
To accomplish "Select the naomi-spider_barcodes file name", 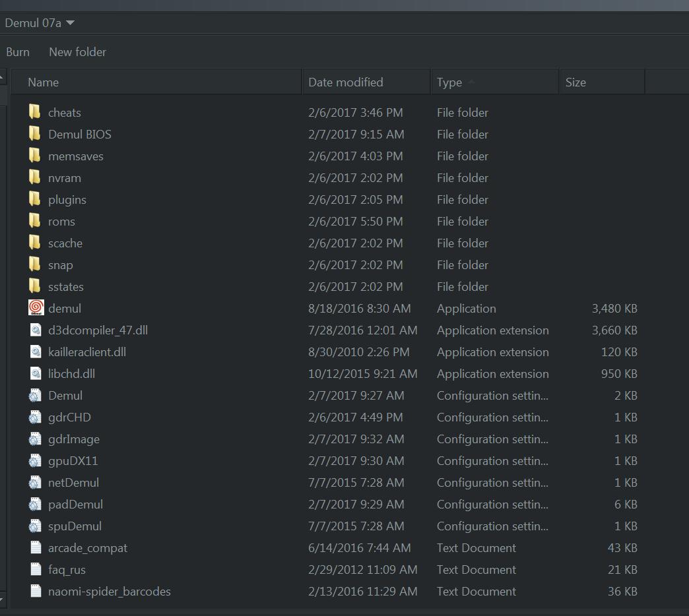I will tap(110, 592).
